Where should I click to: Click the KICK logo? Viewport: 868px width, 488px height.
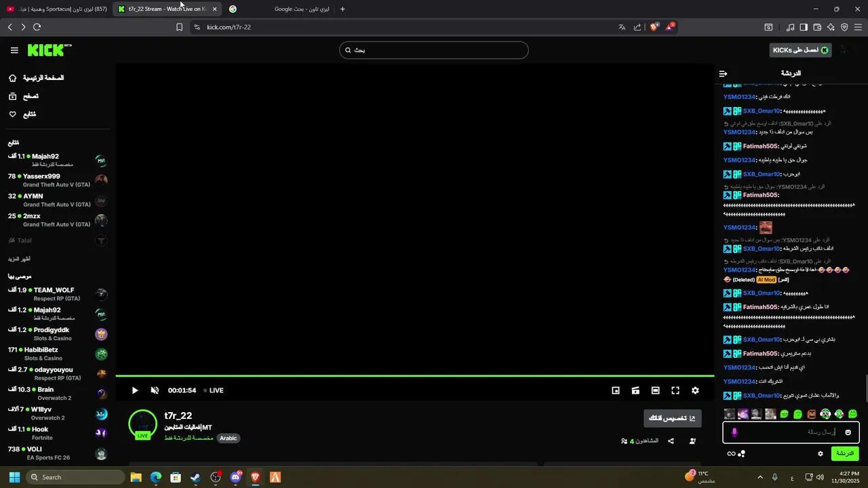click(49, 50)
